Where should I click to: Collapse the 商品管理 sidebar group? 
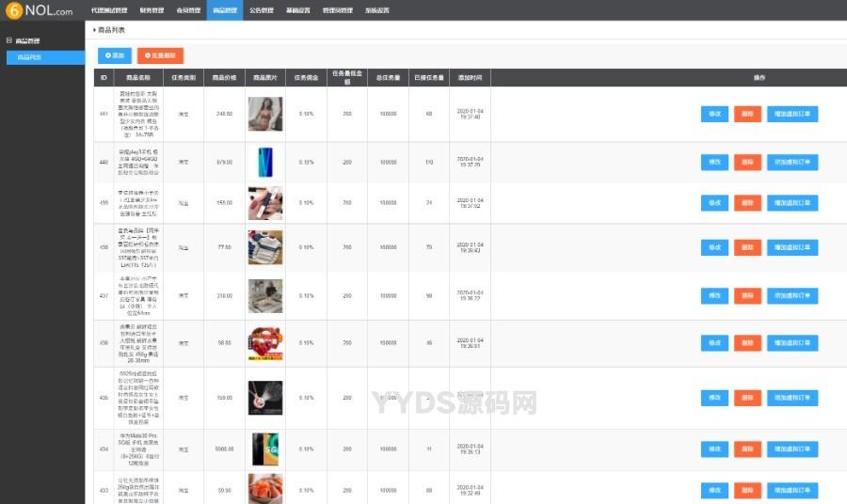9,41
